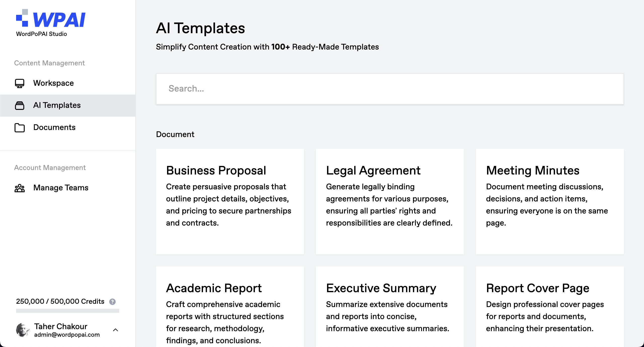Click the AI Templates stack icon

pyautogui.click(x=20, y=105)
